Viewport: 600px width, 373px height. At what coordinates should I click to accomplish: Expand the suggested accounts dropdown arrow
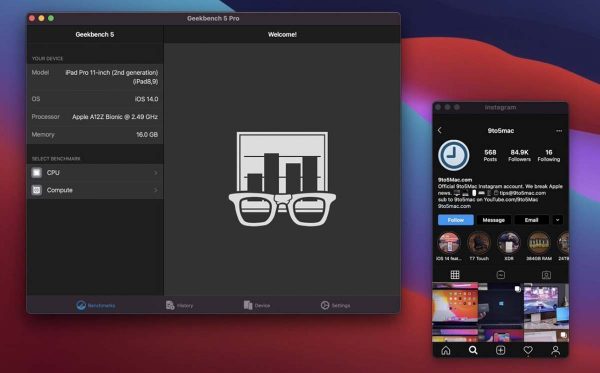[558, 220]
